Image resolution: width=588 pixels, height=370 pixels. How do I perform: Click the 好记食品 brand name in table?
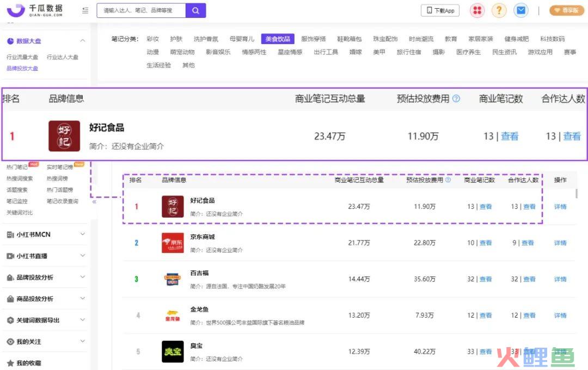[x=202, y=201]
